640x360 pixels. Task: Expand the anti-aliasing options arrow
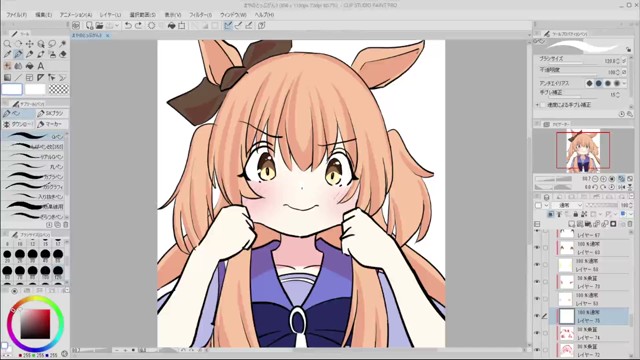tap(624, 83)
